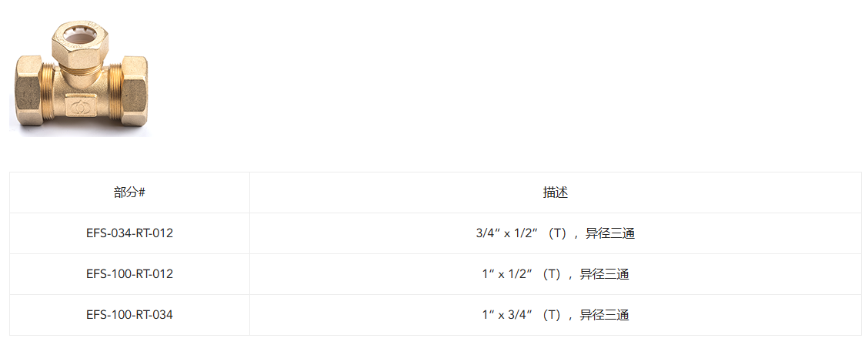This screenshot has height=345, width=868.
Task: Click the right hex nut of the fitting
Action: coord(134,89)
